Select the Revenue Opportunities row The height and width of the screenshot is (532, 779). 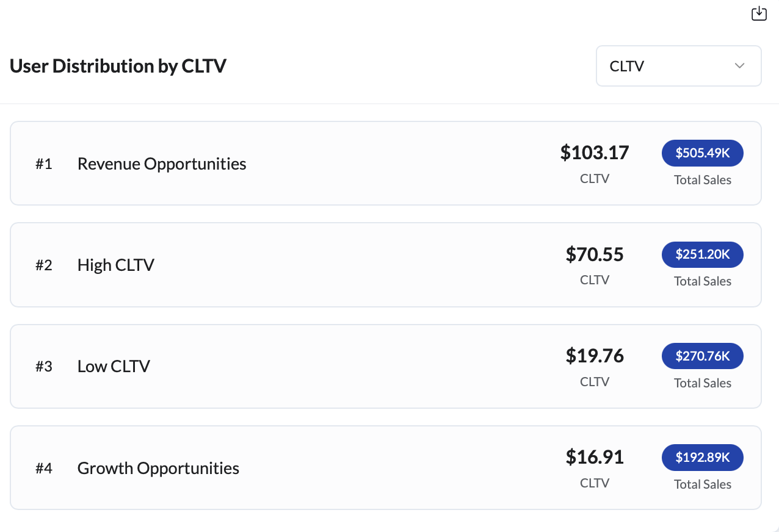(x=386, y=164)
